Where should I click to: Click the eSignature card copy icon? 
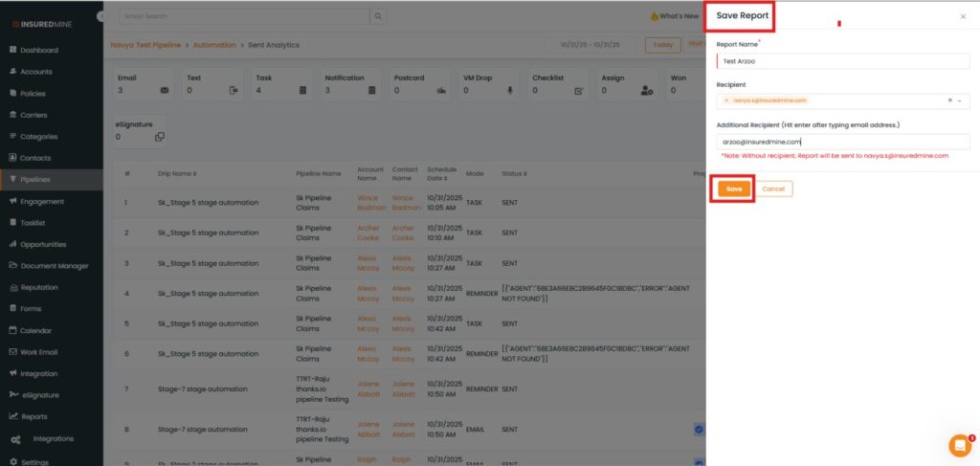160,137
